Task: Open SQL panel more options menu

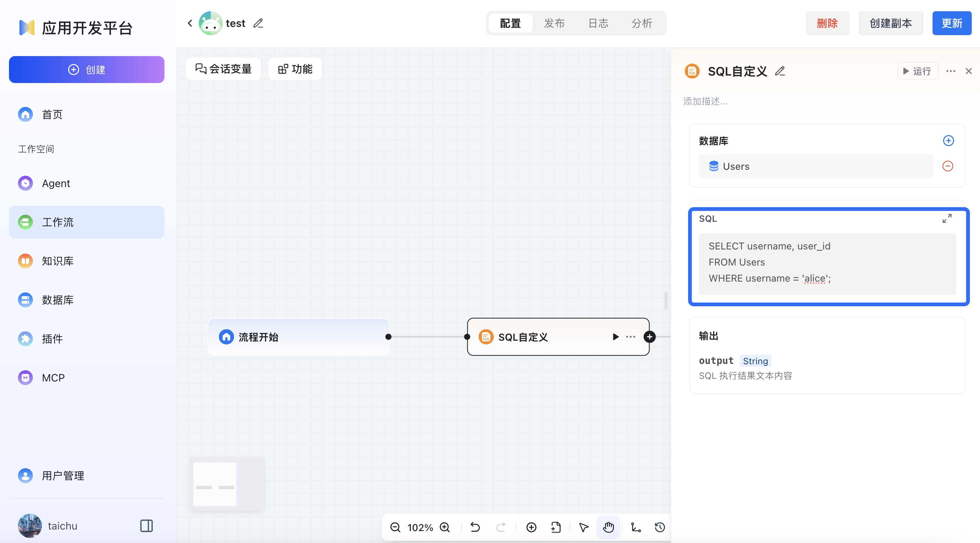Action: click(x=950, y=71)
